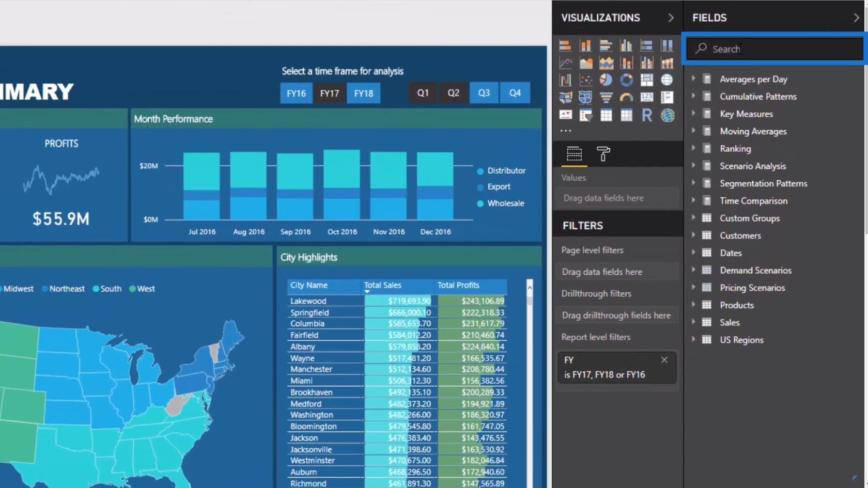The height and width of the screenshot is (488, 868).
Task: Click the South region legend dot
Action: 96,289
